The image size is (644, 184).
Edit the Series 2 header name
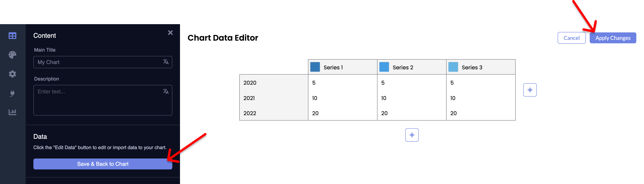tap(403, 67)
